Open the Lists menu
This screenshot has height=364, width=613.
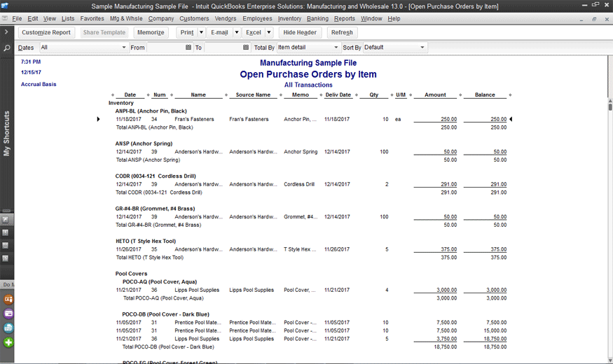click(68, 18)
